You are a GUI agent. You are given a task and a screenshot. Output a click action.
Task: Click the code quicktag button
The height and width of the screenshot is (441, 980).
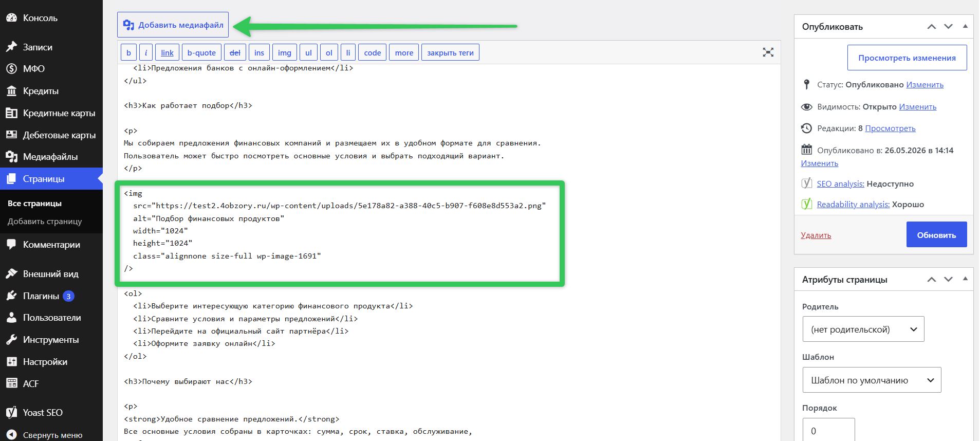pos(373,52)
